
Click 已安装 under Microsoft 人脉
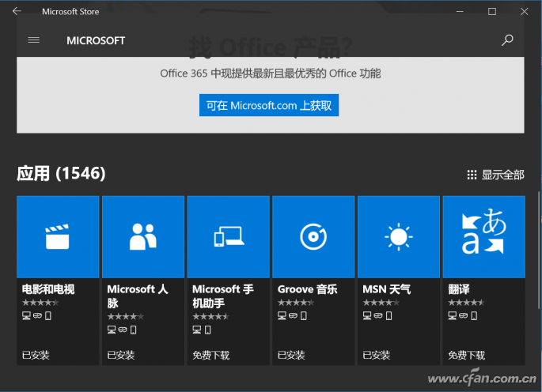(120, 355)
